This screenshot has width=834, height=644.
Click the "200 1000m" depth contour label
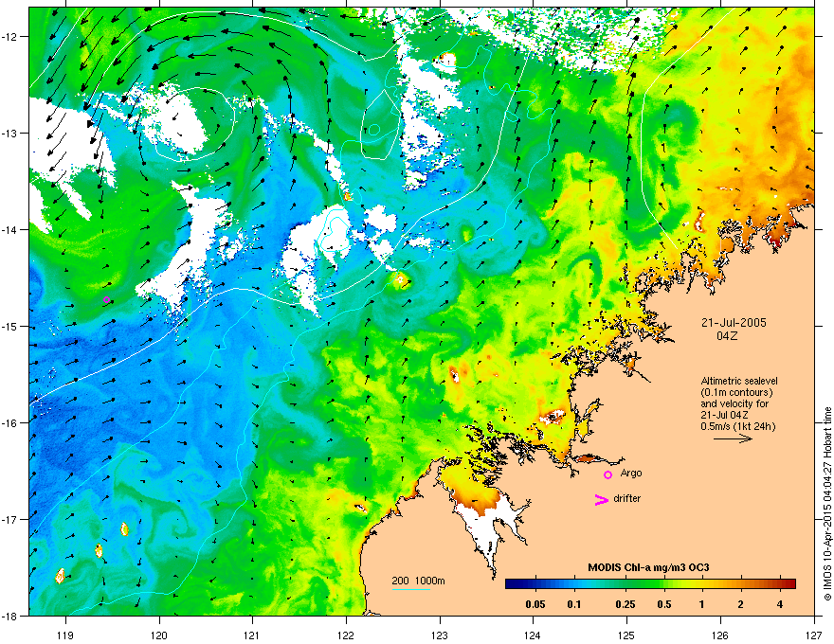418,581
